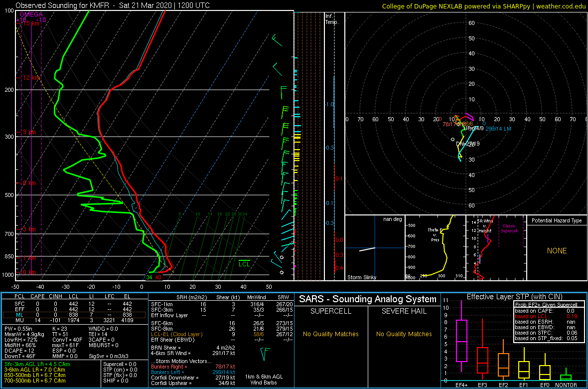Click the 'Potential Hazard Type' heading

click(557, 221)
